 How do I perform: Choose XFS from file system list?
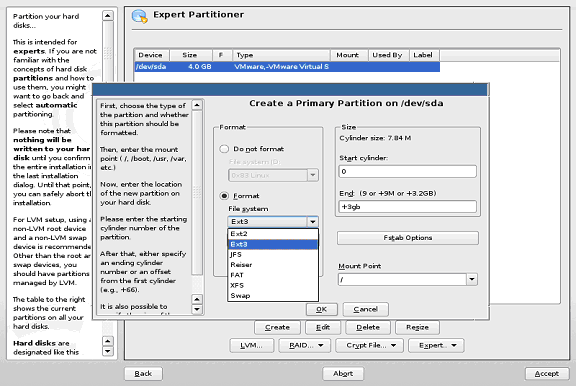[x=273, y=285]
